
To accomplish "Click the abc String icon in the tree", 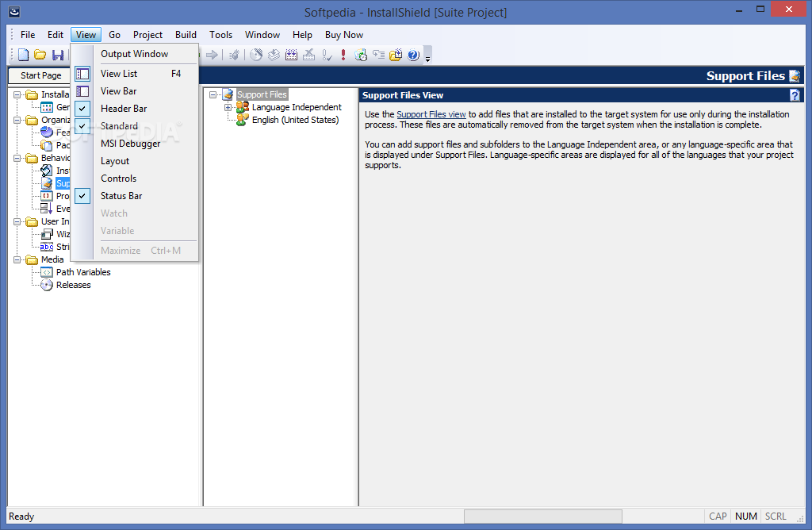I will 47,247.
